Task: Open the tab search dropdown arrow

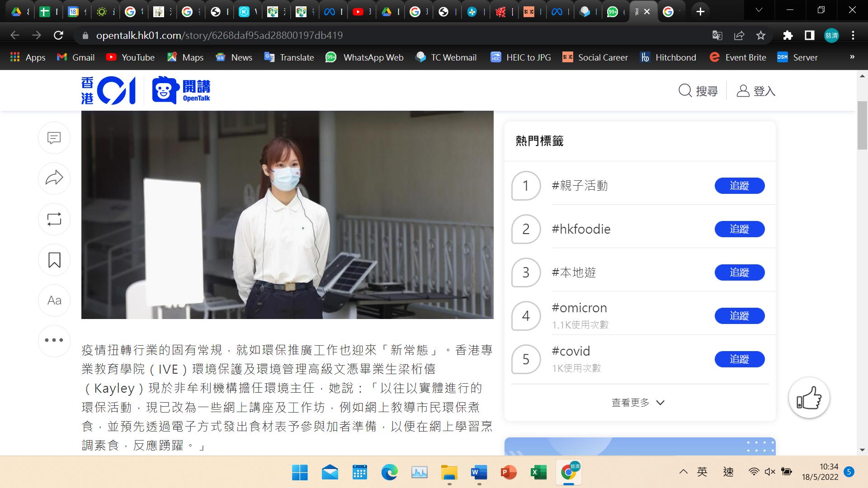Action: (759, 10)
